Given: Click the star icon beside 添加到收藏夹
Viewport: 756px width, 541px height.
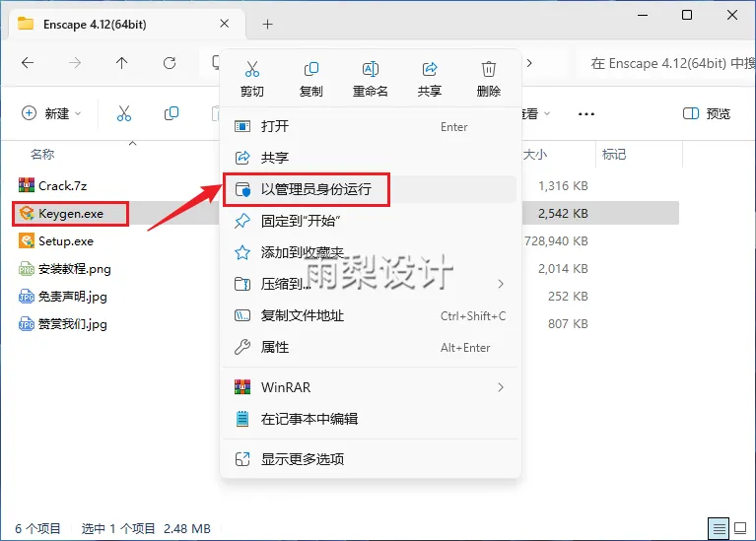Looking at the screenshot, I should pos(242,252).
